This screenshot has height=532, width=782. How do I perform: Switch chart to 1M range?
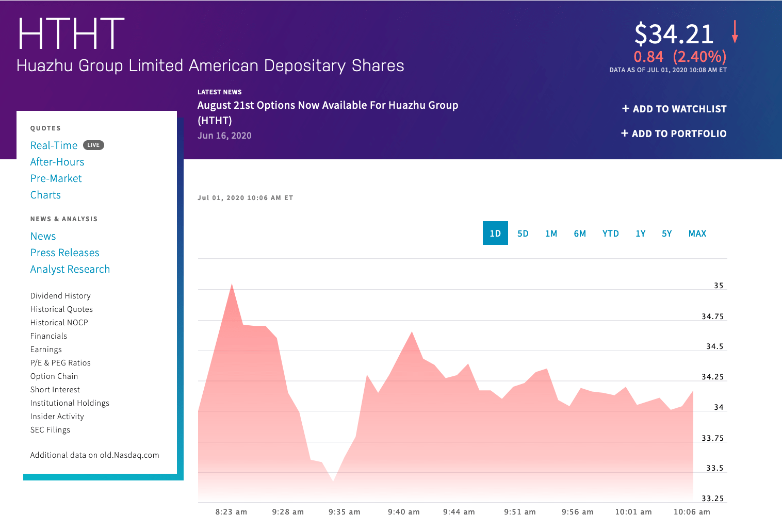coord(551,234)
